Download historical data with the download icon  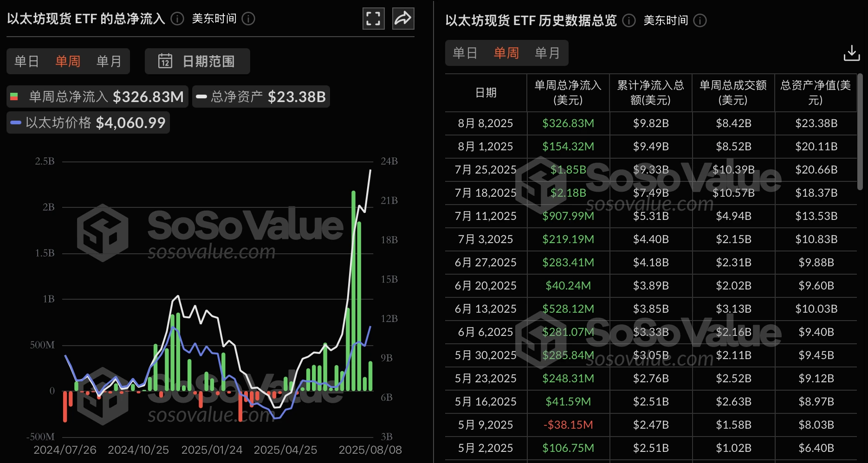[851, 53]
